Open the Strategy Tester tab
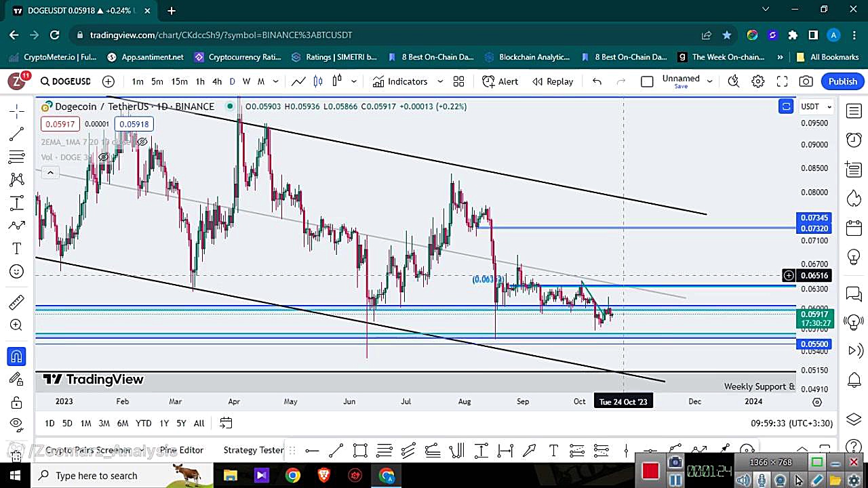This screenshot has height=488, width=868. coord(254,450)
